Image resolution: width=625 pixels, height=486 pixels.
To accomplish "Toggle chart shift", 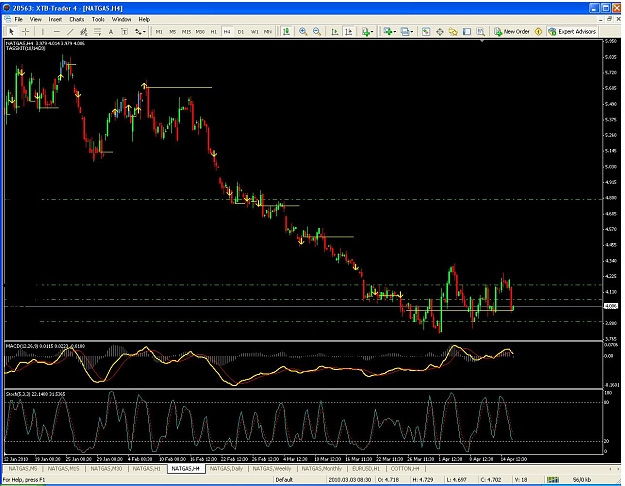I will point(348,31).
